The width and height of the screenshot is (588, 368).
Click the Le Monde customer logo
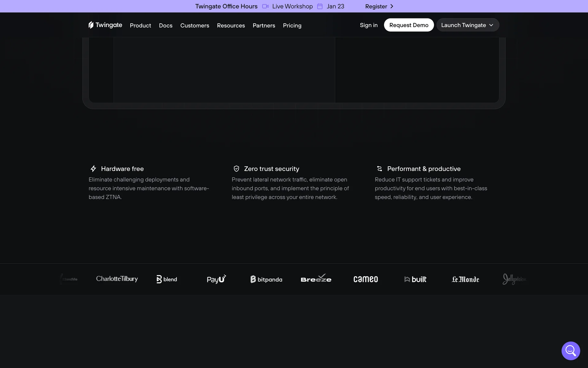point(465,279)
